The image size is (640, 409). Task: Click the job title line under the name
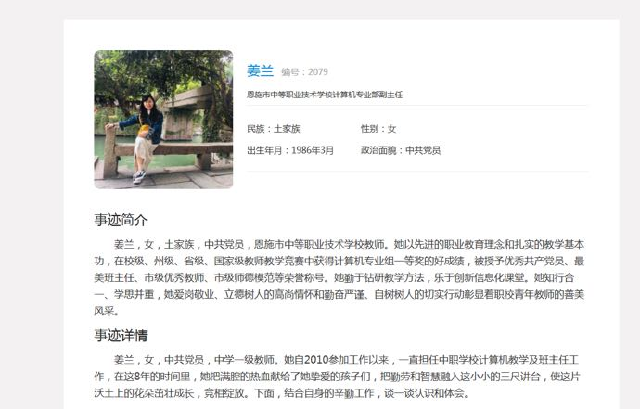[x=325, y=95]
